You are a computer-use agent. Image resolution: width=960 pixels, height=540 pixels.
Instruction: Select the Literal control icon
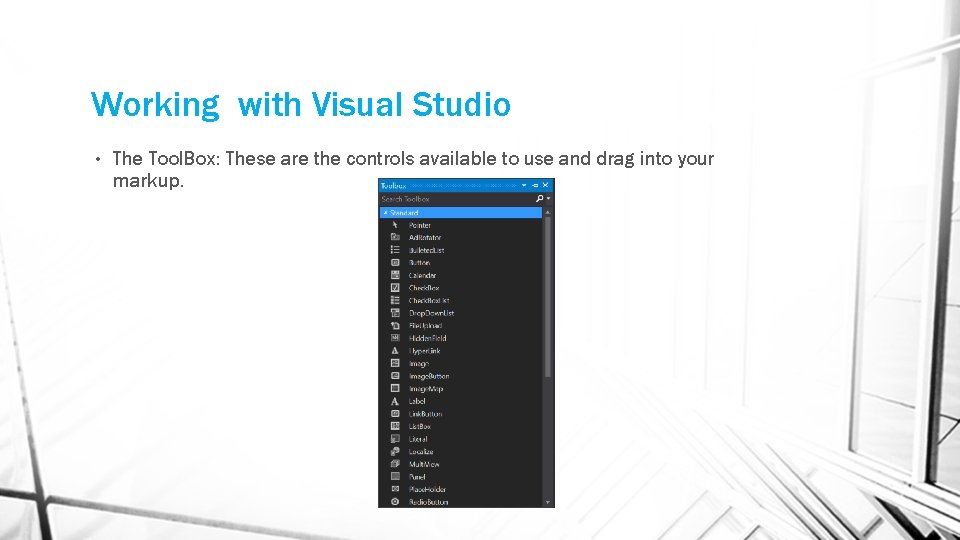395,439
